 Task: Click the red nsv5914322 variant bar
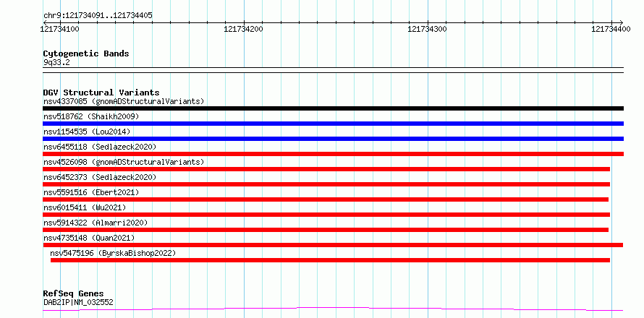coord(326,230)
